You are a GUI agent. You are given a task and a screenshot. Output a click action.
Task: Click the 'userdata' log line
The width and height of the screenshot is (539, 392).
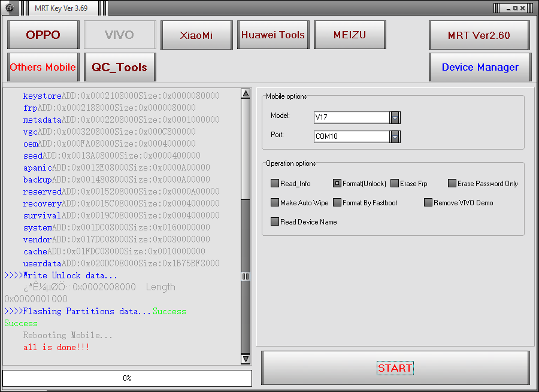(122, 263)
